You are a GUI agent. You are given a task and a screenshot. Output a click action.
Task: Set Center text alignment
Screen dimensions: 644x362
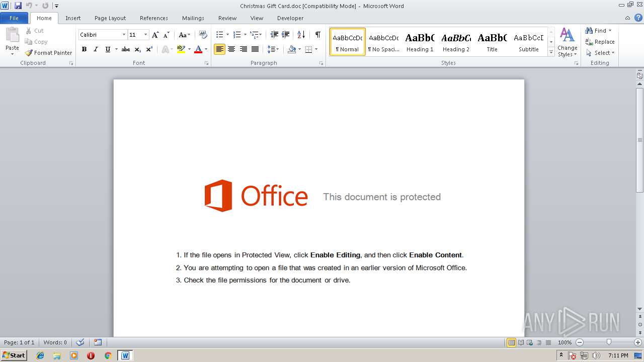pos(231,49)
